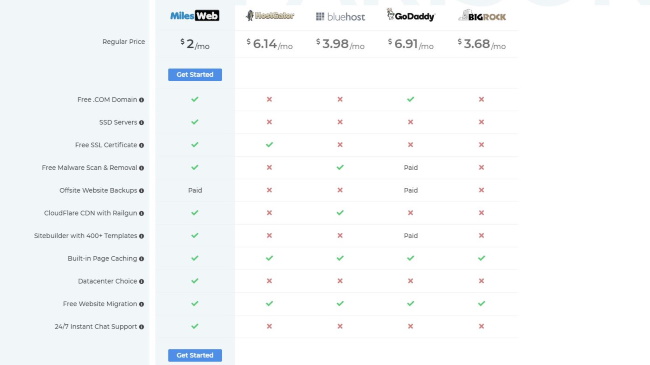Click the bottom Get Started button
The width and height of the screenshot is (650, 365).
[x=195, y=355]
